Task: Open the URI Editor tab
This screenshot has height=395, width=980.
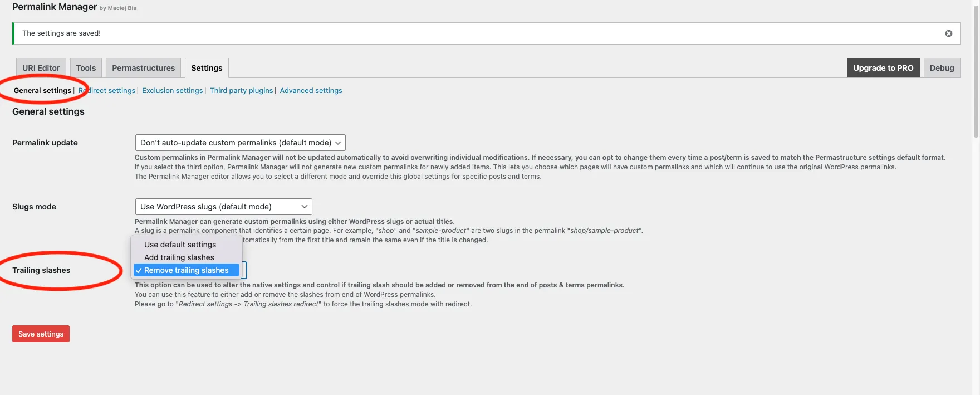Action: pos(41,68)
